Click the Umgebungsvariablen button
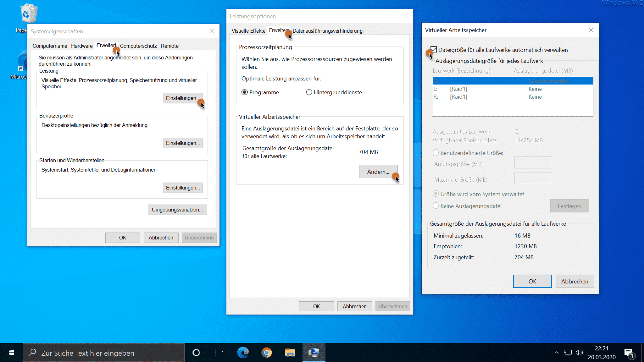644x362 pixels. [177, 210]
